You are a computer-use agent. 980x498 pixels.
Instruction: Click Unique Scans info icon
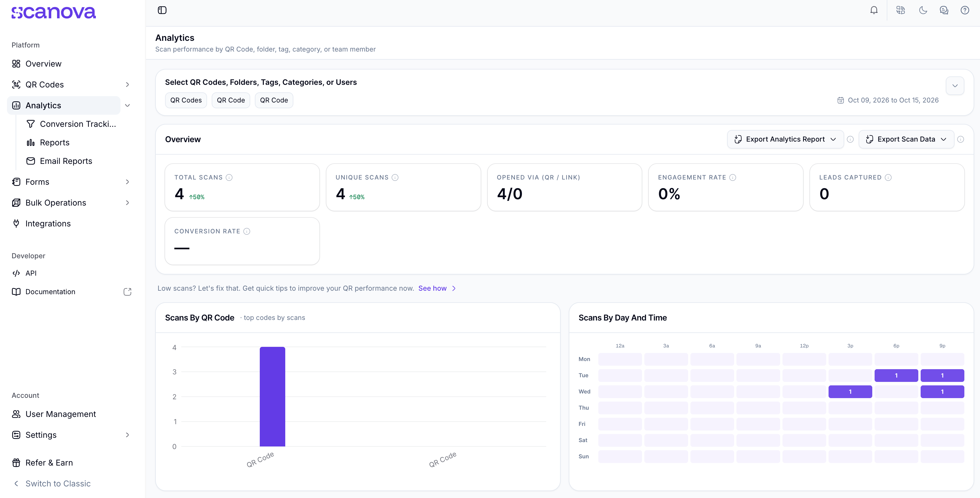click(395, 177)
